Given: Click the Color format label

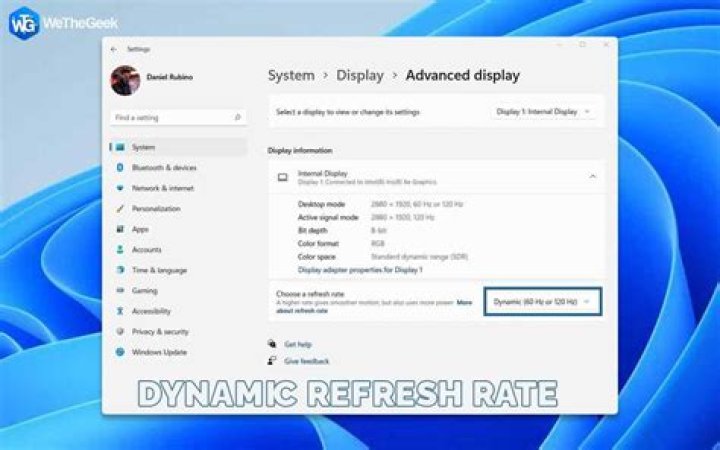Looking at the screenshot, I should click(318, 243).
